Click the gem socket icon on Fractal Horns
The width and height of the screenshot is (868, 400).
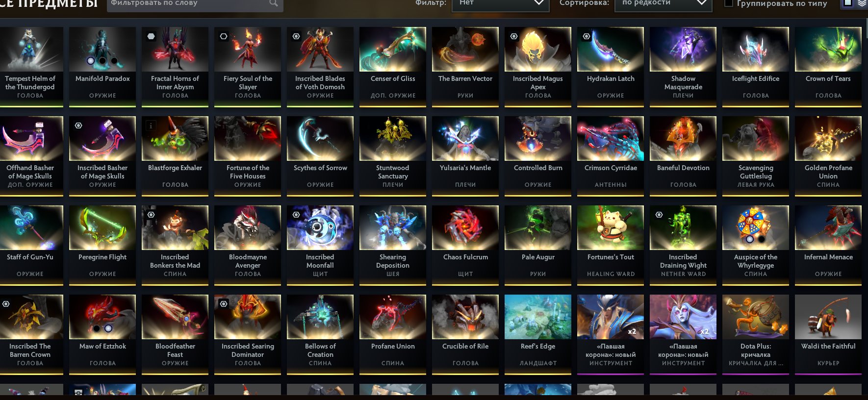(151, 36)
